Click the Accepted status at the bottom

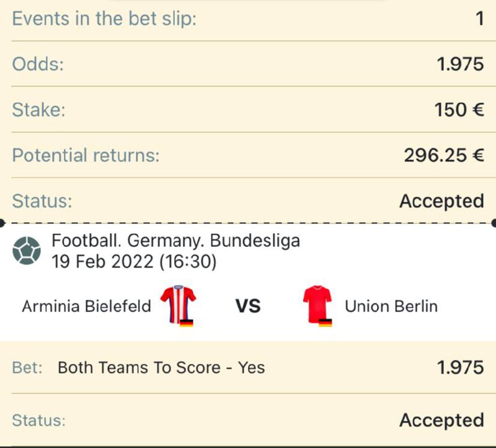click(441, 421)
